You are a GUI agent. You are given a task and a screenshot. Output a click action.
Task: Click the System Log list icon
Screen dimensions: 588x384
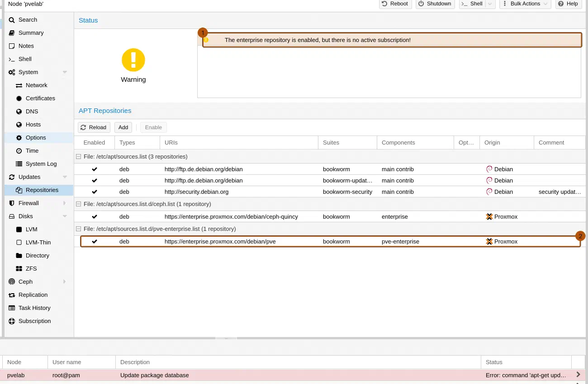[19, 164]
